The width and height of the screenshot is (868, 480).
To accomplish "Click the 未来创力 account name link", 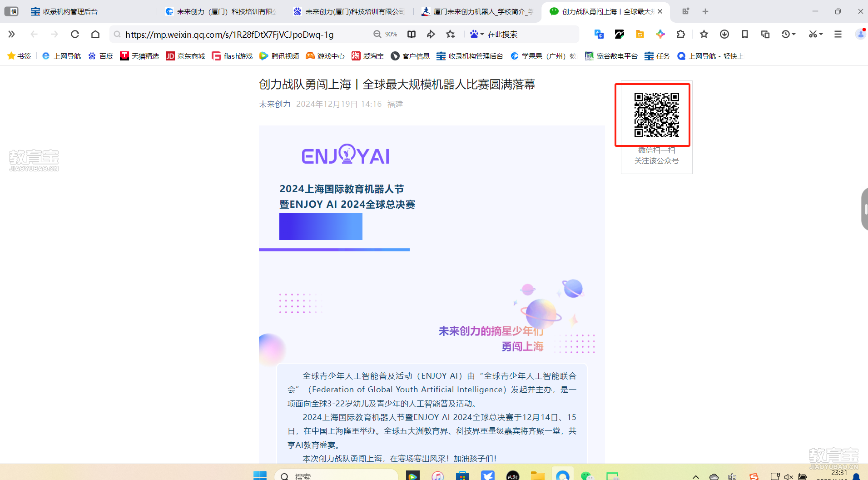I will tap(274, 104).
